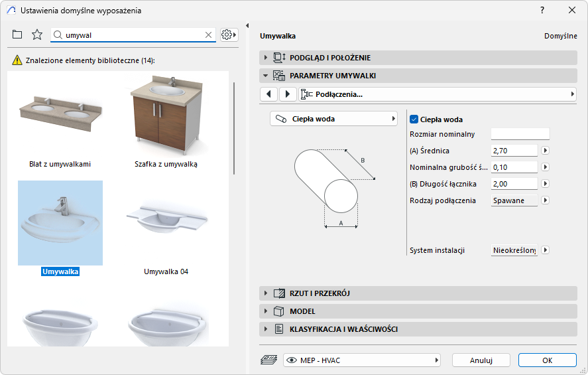Image resolution: width=588 pixels, height=375 pixels.
Task: Open search settings gear menu
Action: click(x=229, y=35)
